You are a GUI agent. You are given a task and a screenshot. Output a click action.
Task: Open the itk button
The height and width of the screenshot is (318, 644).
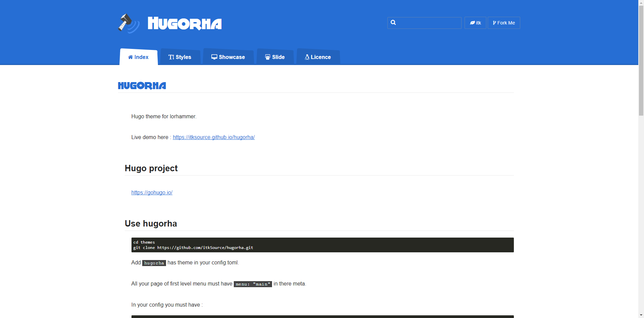[475, 23]
